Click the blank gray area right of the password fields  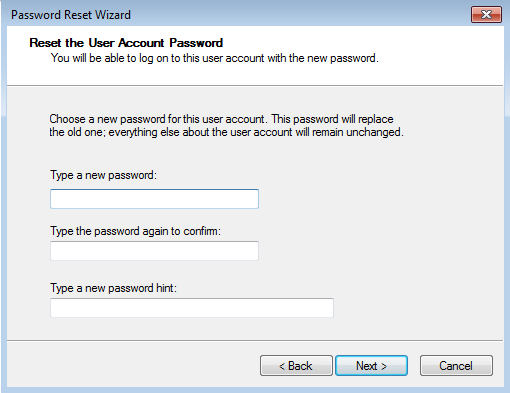tap(400, 233)
